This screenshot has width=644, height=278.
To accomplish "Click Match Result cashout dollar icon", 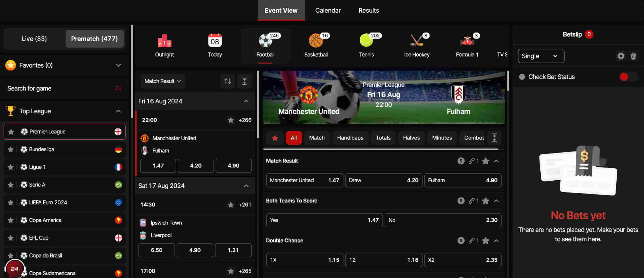I will (461, 161).
